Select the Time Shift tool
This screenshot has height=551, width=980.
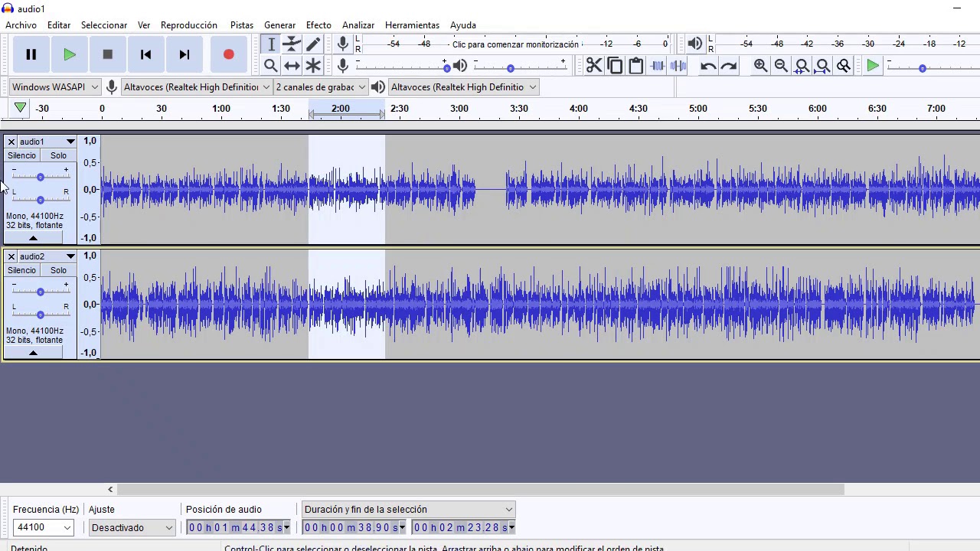pyautogui.click(x=292, y=66)
